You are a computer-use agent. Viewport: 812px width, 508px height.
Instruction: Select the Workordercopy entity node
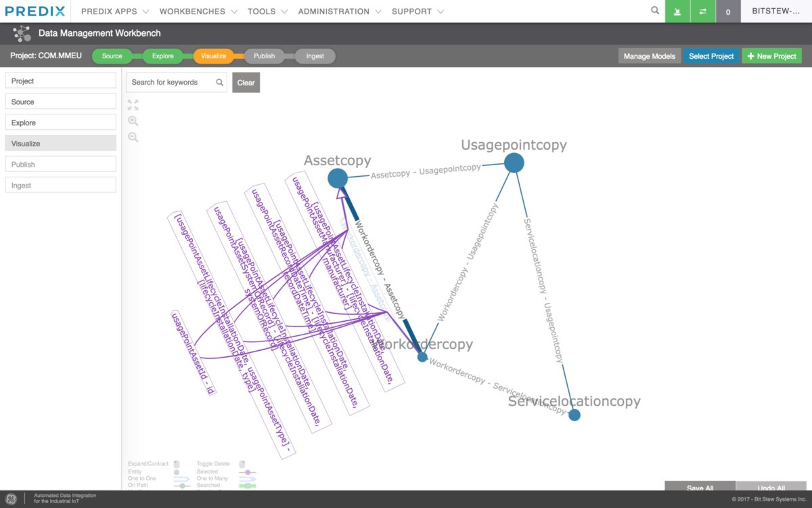click(x=422, y=356)
